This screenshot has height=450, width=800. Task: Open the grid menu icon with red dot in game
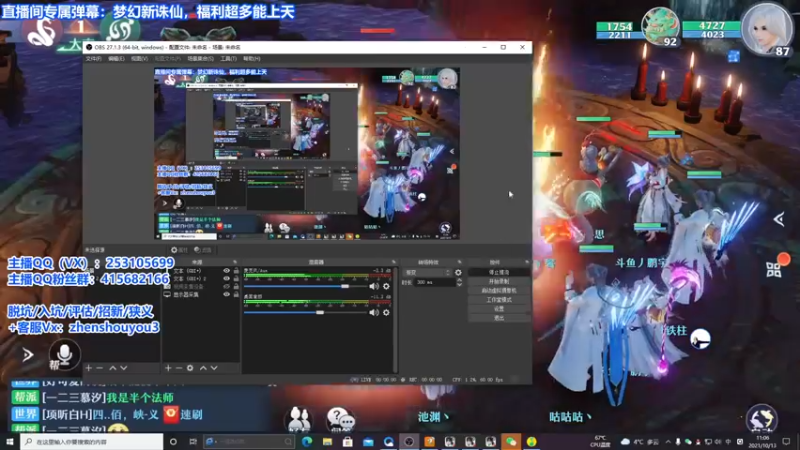click(x=774, y=269)
